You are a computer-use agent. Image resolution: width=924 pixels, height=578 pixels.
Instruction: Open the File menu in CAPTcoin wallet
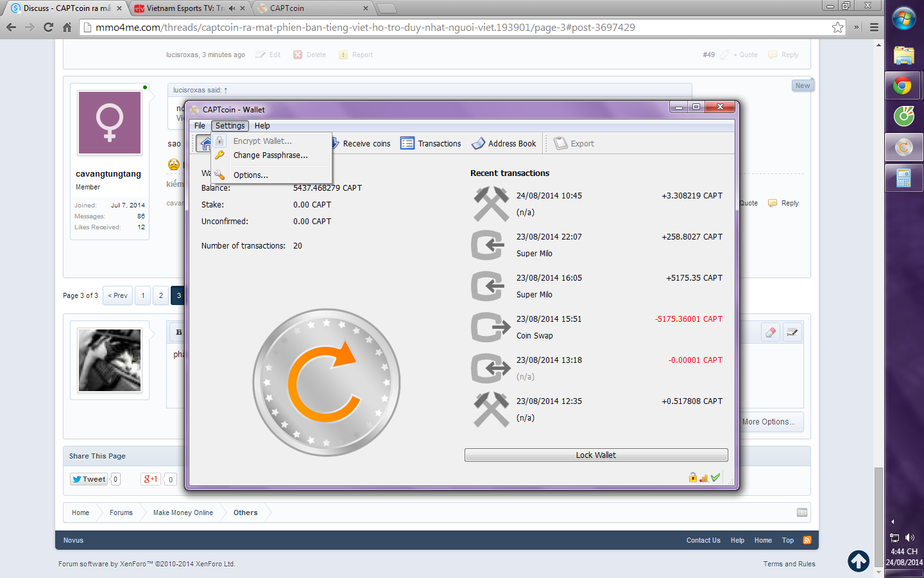tap(200, 126)
